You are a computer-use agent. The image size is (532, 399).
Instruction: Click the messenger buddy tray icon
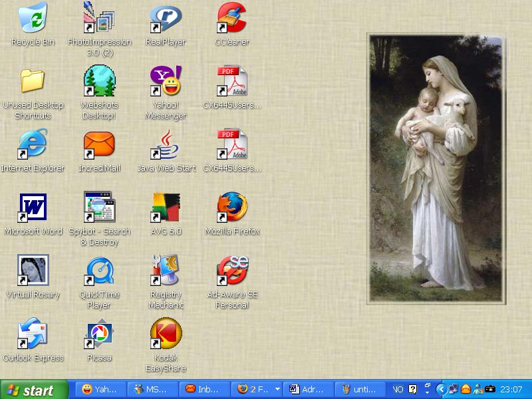[x=477, y=389]
